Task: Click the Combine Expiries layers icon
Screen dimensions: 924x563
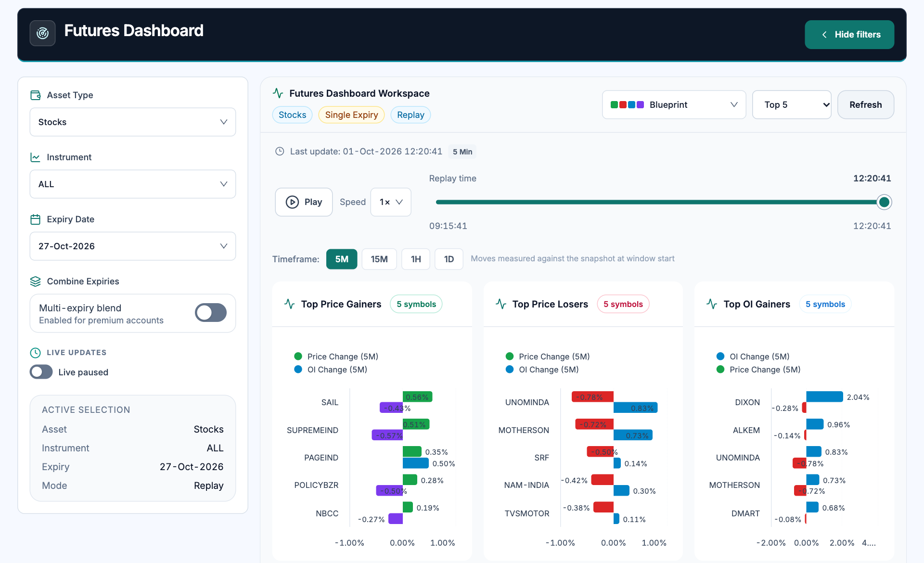Action: [36, 281]
